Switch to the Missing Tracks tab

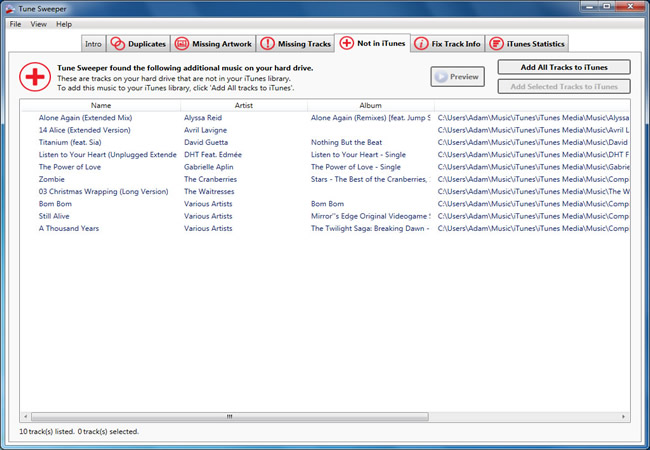tap(296, 44)
